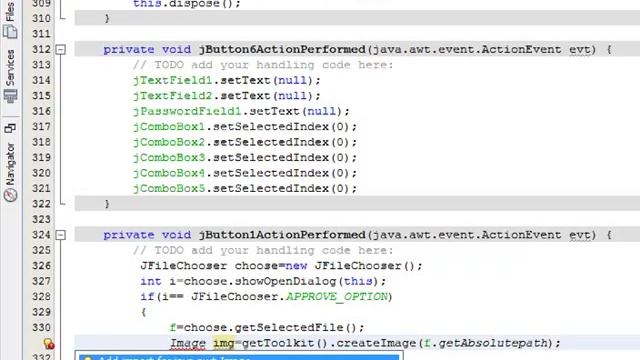Image resolution: width=640 pixels, height=360 pixels.
Task: Click getAbsolutepath on the error line
Action: [493, 343]
